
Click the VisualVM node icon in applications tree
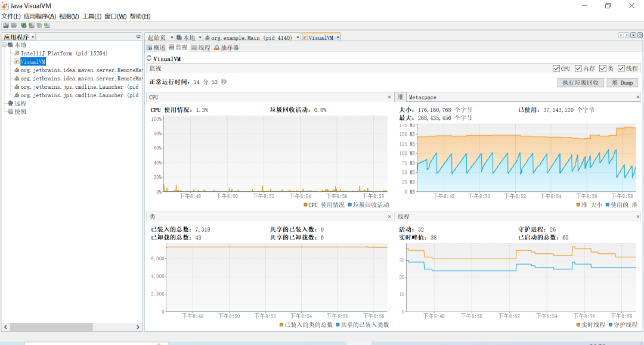pos(17,61)
